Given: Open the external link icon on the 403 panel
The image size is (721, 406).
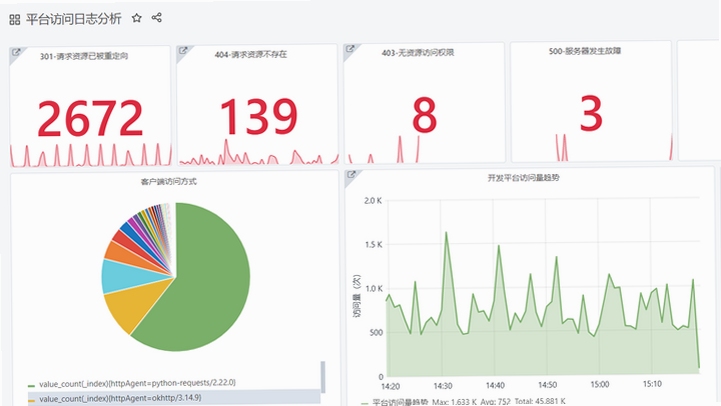Looking at the screenshot, I should pos(350,49).
